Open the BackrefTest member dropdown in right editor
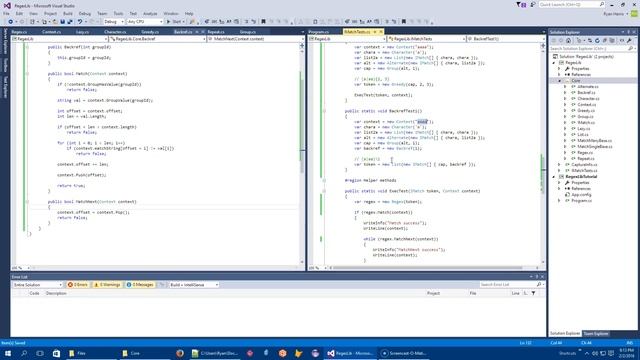640x360 pixels. [505, 39]
